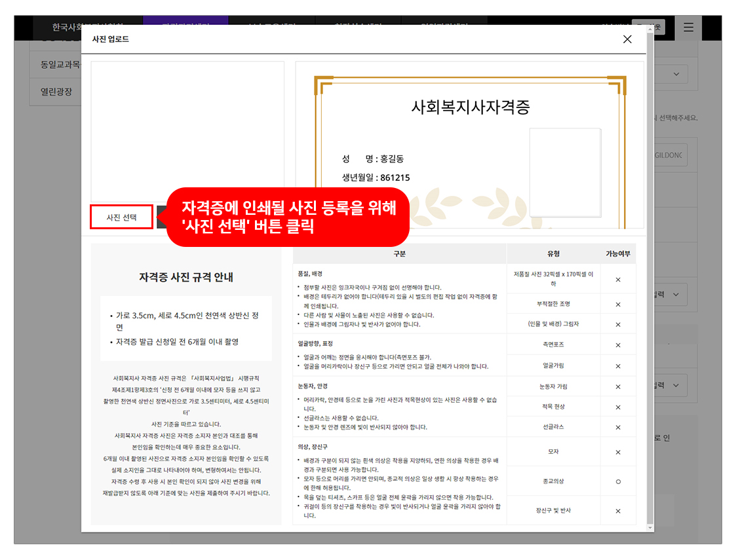Click the O mark for 종교의상
The height and width of the screenshot is (560, 736).
[x=617, y=481]
